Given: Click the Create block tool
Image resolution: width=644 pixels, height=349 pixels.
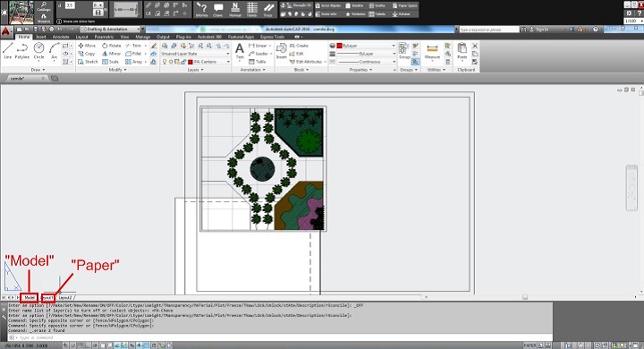Looking at the screenshot, I should (299, 46).
